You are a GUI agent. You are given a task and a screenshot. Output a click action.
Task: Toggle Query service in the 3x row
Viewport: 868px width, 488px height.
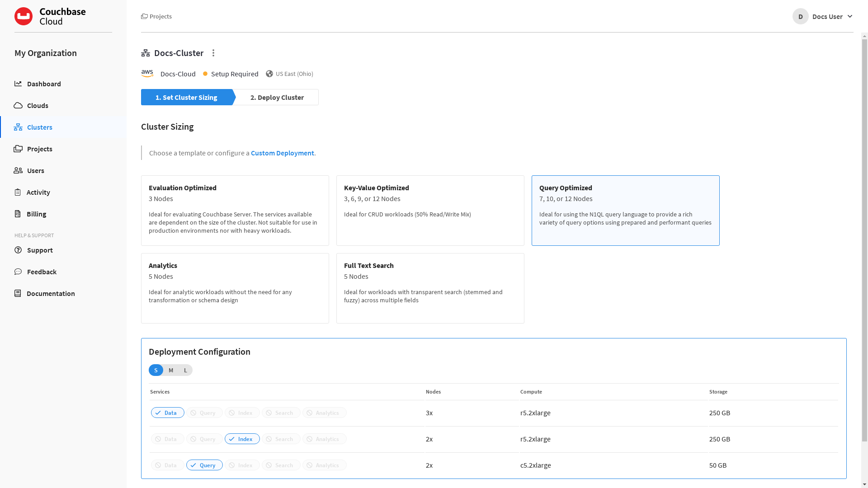click(x=204, y=413)
